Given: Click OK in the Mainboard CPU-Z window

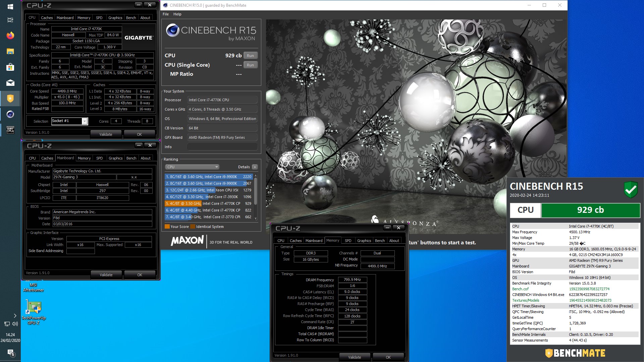Looking at the screenshot, I should tap(140, 275).
